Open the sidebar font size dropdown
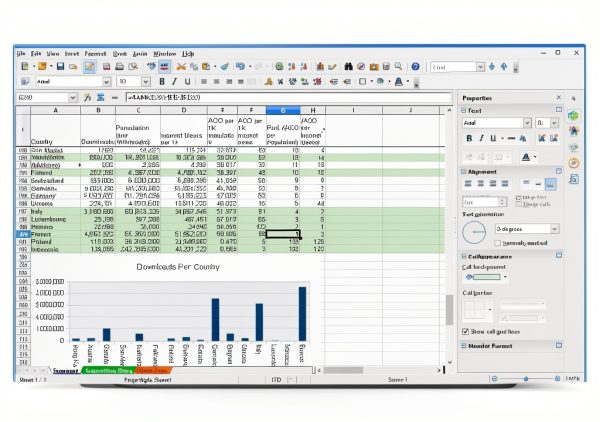Viewport: 600px width, 422px height. pos(554,123)
